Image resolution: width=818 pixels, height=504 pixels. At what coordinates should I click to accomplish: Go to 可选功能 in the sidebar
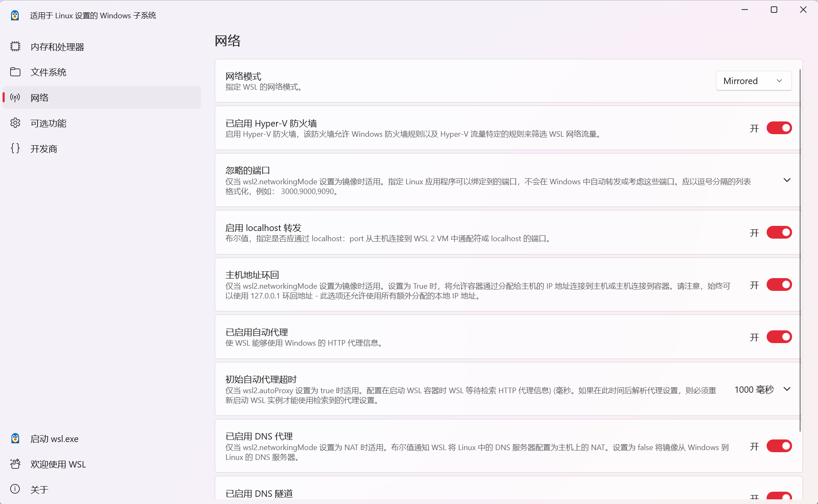pos(48,123)
